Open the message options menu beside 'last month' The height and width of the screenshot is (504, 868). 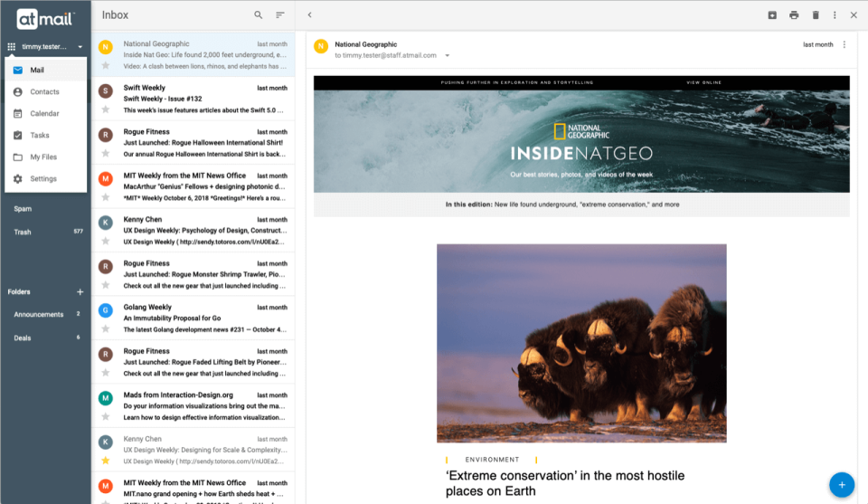pyautogui.click(x=844, y=44)
